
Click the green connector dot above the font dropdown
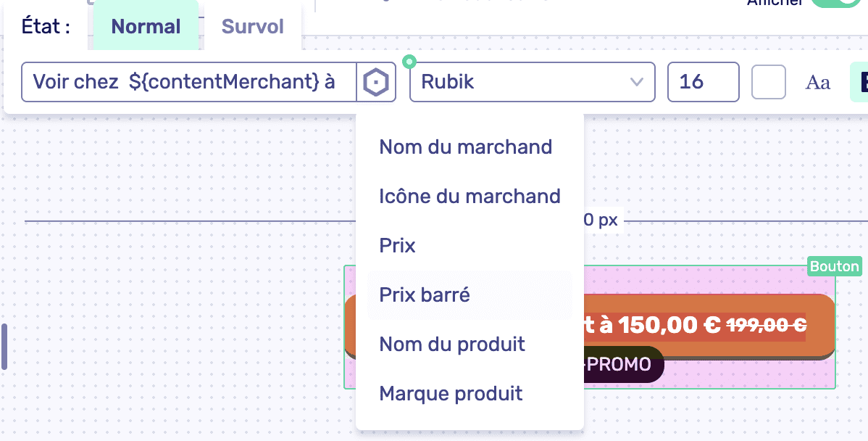tap(410, 62)
